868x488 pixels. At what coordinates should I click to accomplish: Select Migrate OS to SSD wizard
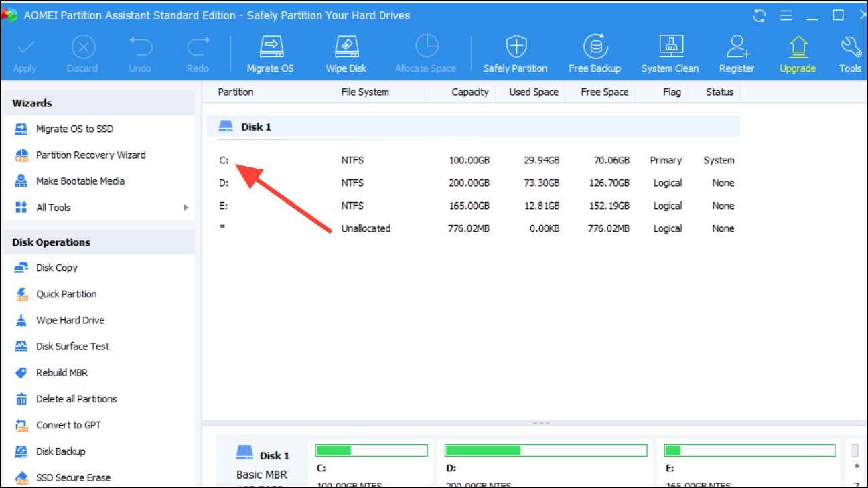[x=74, y=129]
